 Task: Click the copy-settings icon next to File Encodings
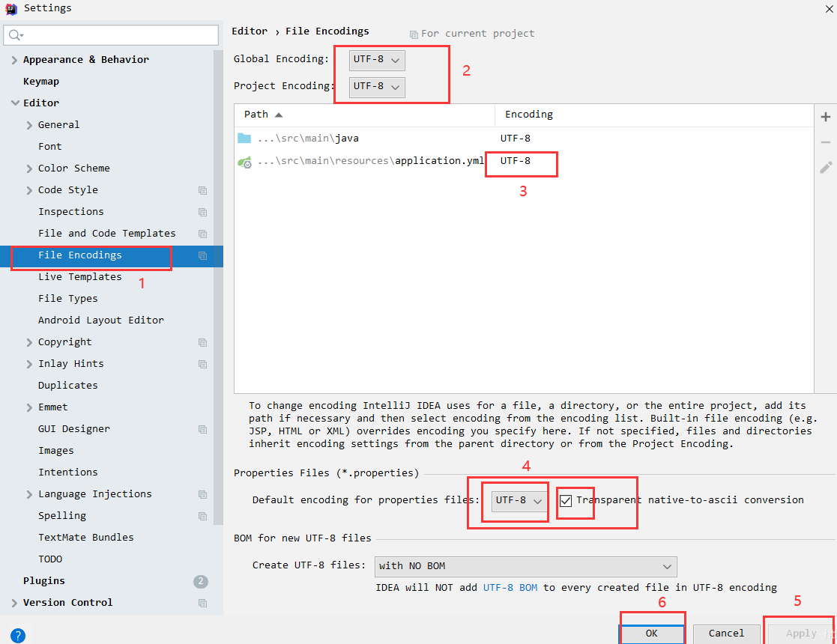point(202,255)
